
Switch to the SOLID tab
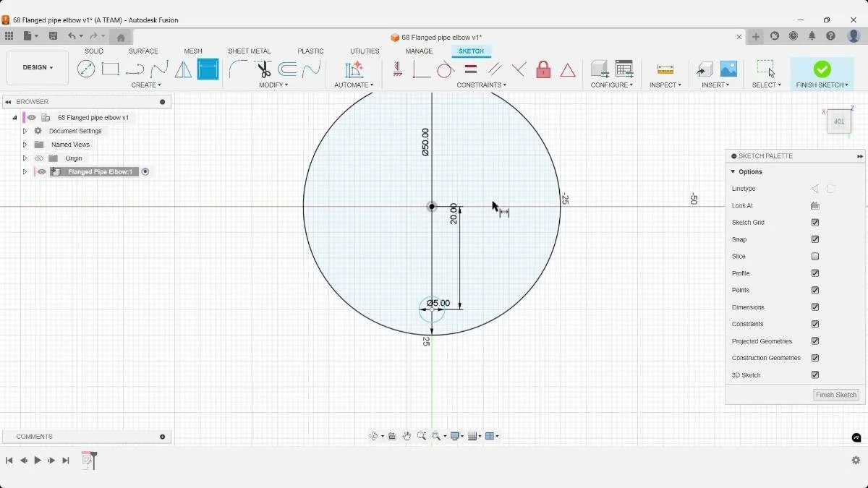pos(94,51)
